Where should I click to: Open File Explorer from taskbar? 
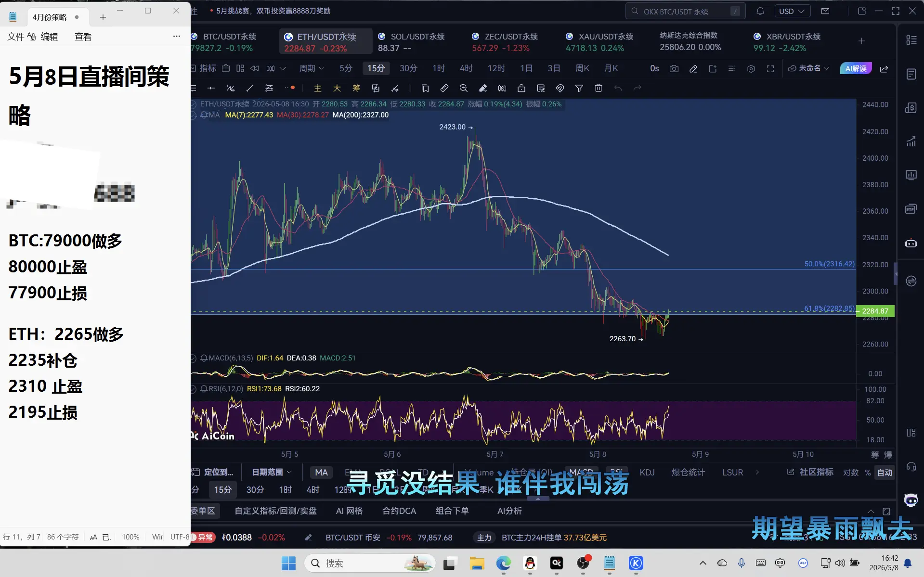point(477,563)
